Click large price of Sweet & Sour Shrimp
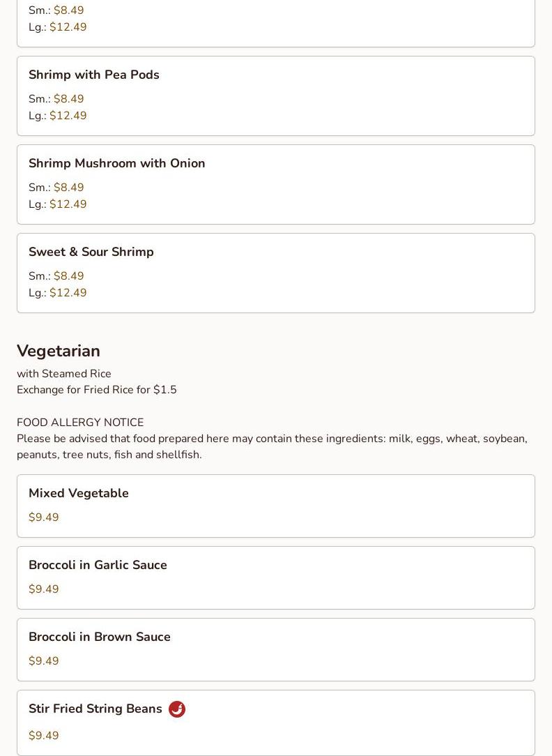552x756 pixels. [68, 293]
